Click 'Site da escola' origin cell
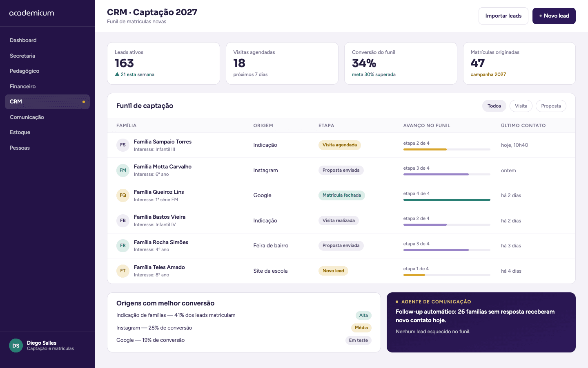This screenshot has width=588, height=368. (270, 271)
